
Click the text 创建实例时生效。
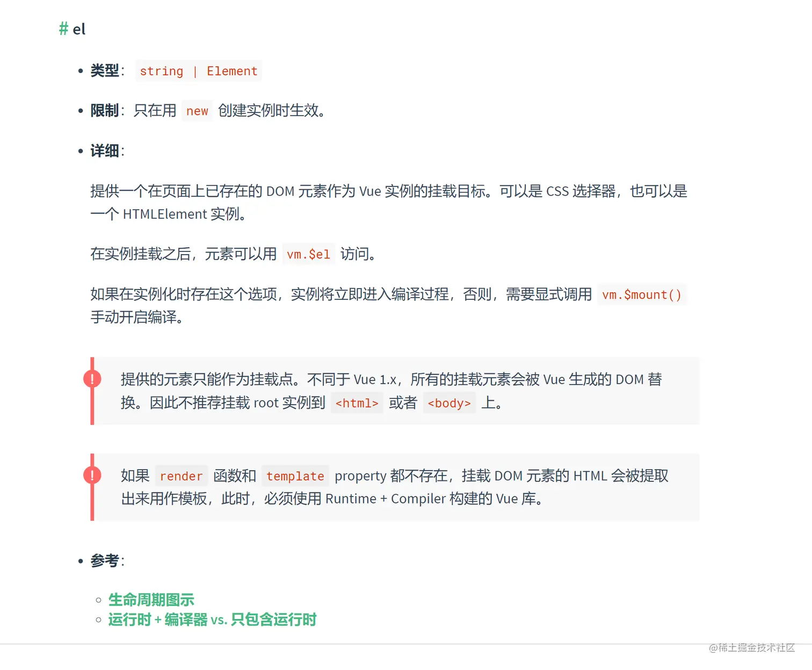[x=272, y=110]
